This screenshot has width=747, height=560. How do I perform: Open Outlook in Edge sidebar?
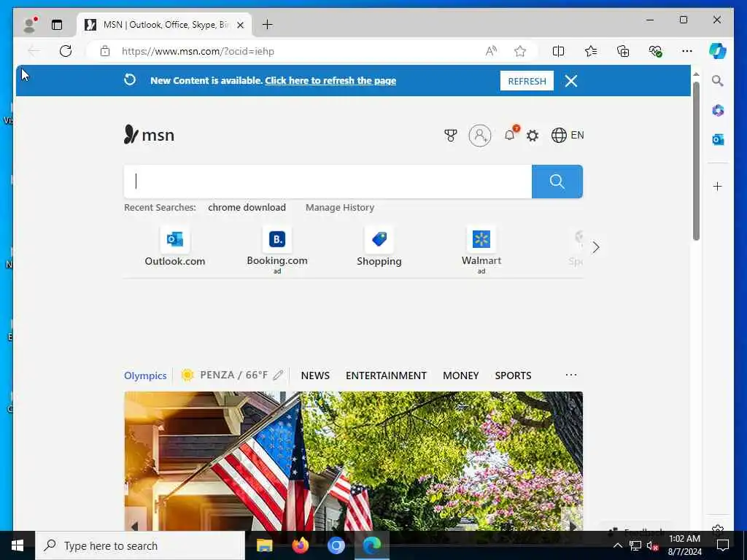pos(718,139)
